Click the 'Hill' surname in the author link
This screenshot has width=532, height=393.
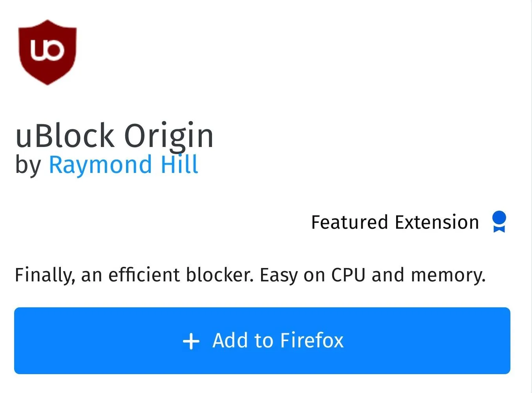179,164
